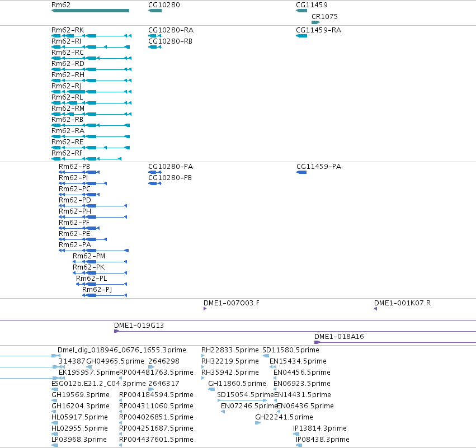
Task: Open the GH04965.5prime EST label
Action: [x=115, y=361]
